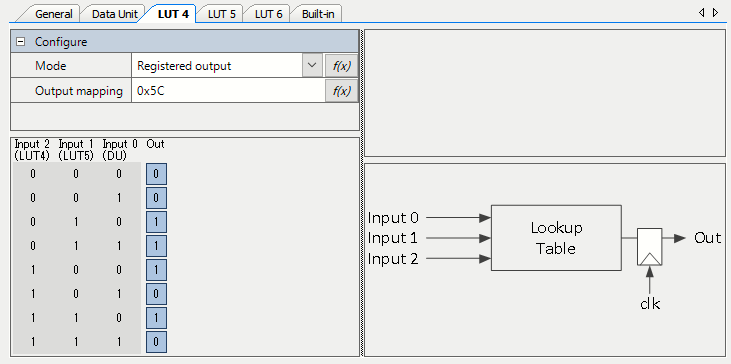This screenshot has height=364, width=731.
Task: Toggle Out bit for inputs 1 1 0
Action: click(156, 318)
